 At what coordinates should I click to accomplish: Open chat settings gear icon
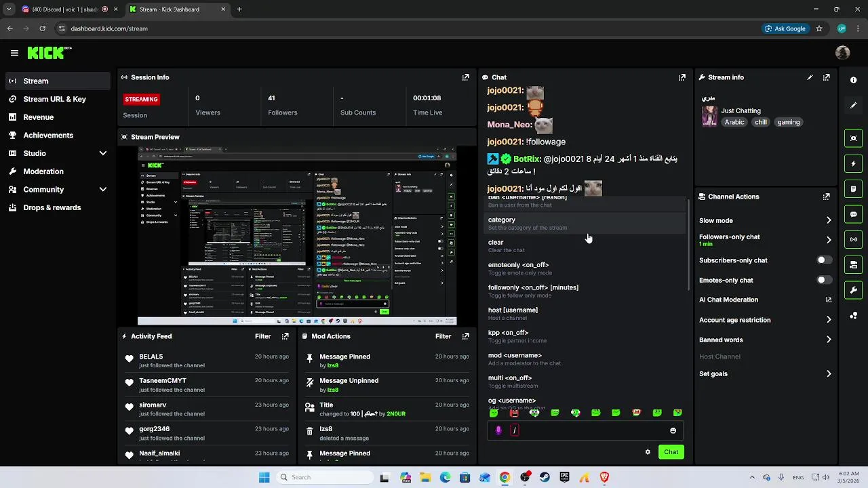click(x=648, y=452)
